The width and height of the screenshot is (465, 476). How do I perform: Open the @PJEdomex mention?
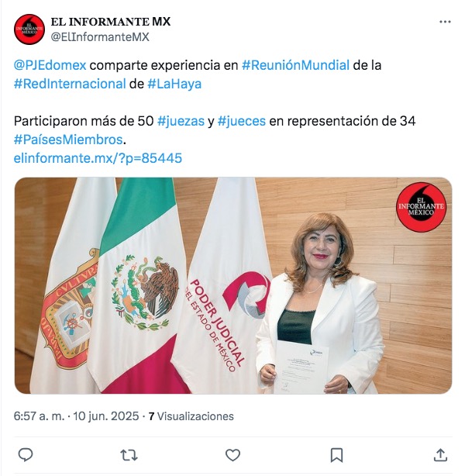click(x=50, y=65)
